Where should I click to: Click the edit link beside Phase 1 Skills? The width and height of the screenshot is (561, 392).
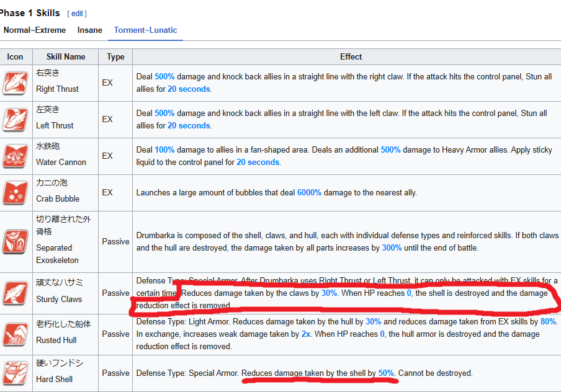(77, 14)
